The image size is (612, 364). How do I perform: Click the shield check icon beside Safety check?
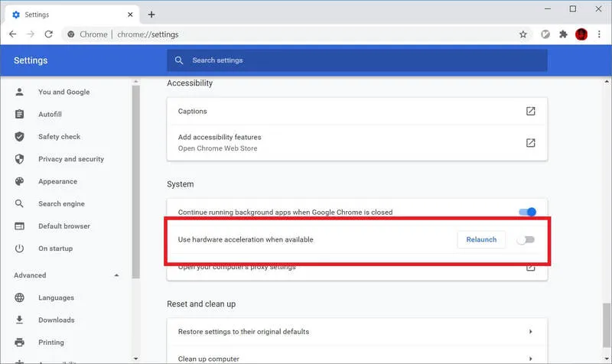pos(19,137)
